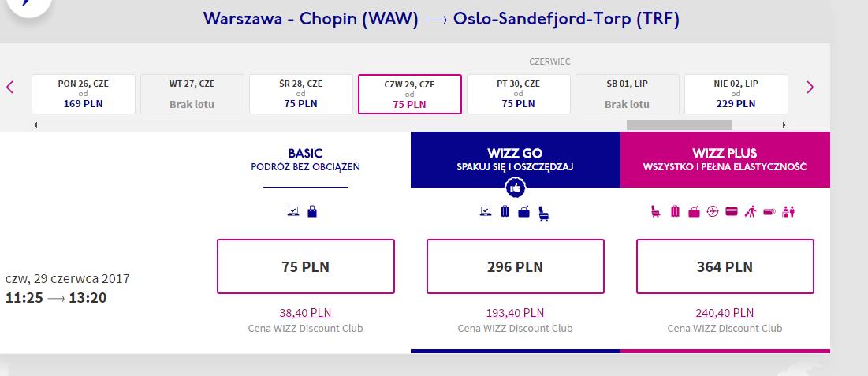Show later dates with right chevron
868x376 pixels.
coord(810,87)
